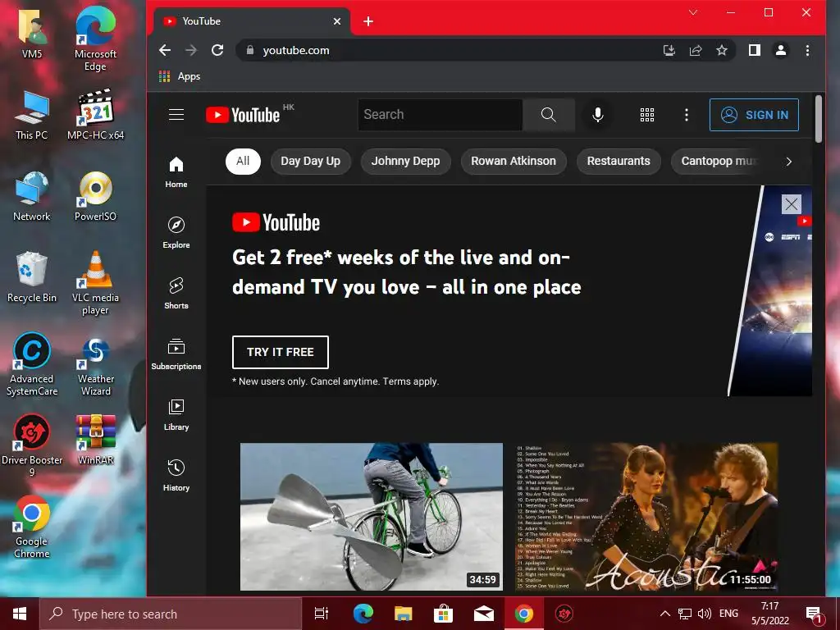Click the install app icon in address bar

(x=669, y=50)
